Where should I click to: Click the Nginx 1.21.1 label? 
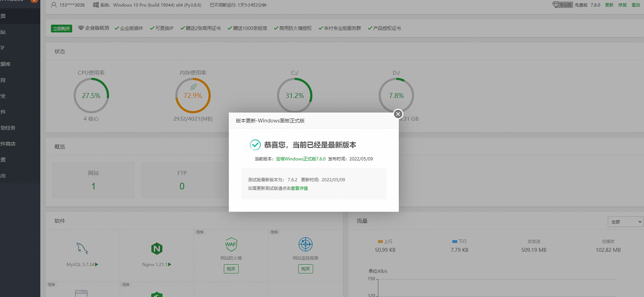154,264
